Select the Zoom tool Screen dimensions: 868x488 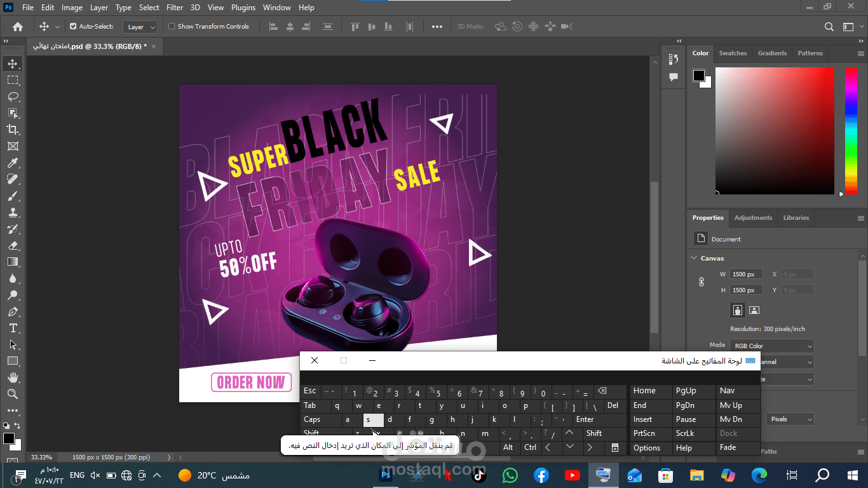coord(13,394)
